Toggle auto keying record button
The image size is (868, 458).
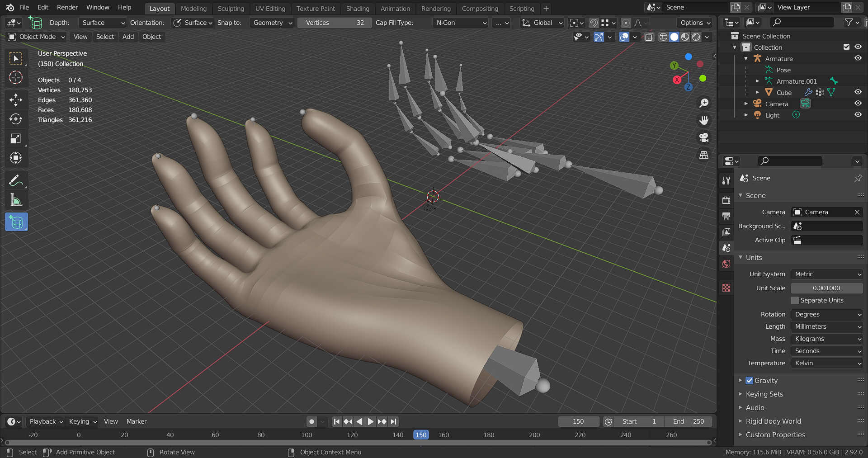[311, 421]
